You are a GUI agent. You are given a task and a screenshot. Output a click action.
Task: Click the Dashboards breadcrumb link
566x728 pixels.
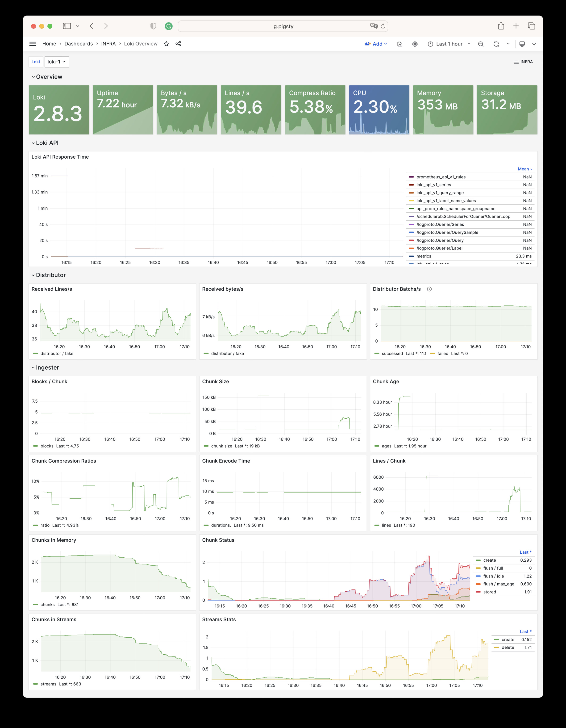pyautogui.click(x=79, y=44)
